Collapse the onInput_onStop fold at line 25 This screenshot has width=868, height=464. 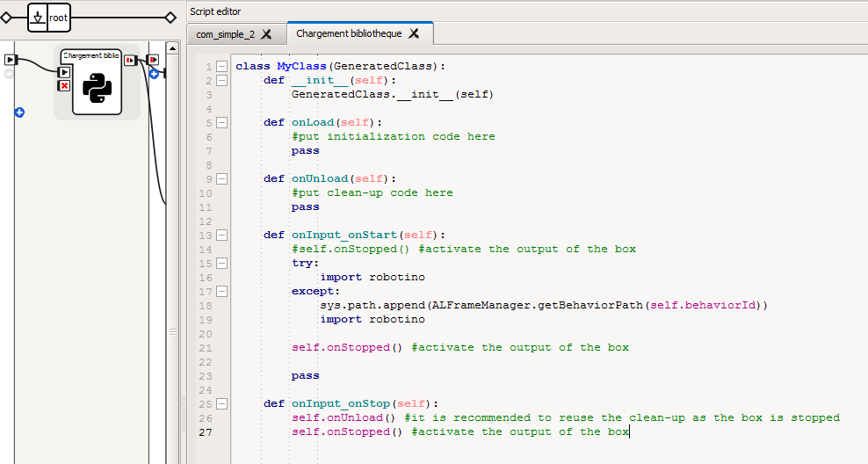[x=221, y=403]
